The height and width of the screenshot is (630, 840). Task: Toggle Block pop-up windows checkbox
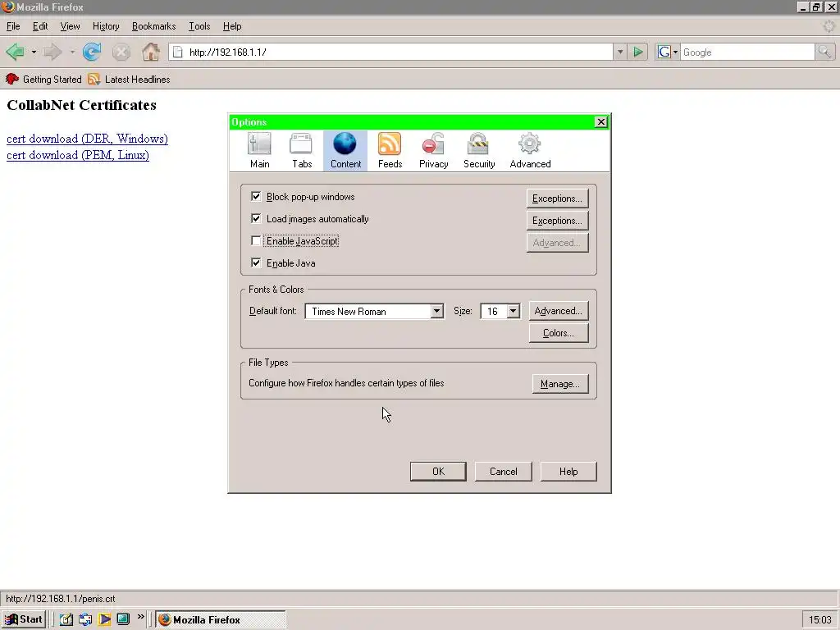click(256, 197)
